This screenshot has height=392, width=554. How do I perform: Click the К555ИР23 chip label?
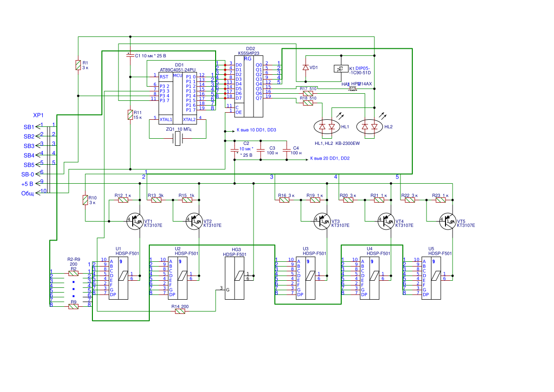pos(249,53)
